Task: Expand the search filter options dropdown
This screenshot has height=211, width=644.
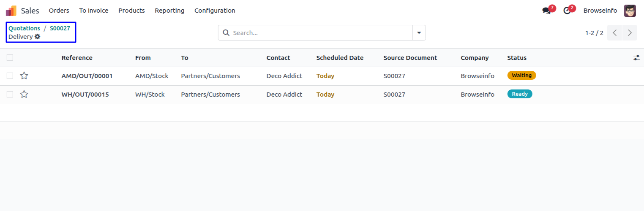Action: pyautogui.click(x=419, y=33)
